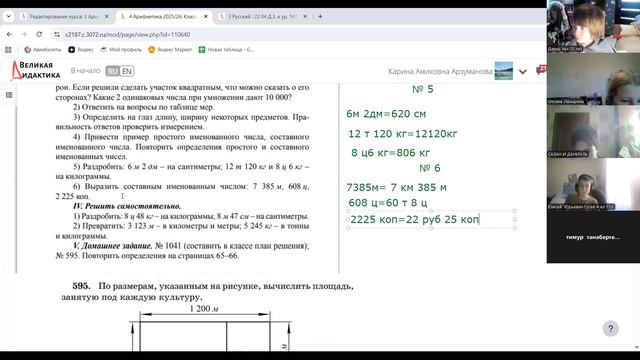Image resolution: width=640 pixels, height=360 pixels.
Task: Click the user avatar picture
Action: pyautogui.click(x=504, y=71)
